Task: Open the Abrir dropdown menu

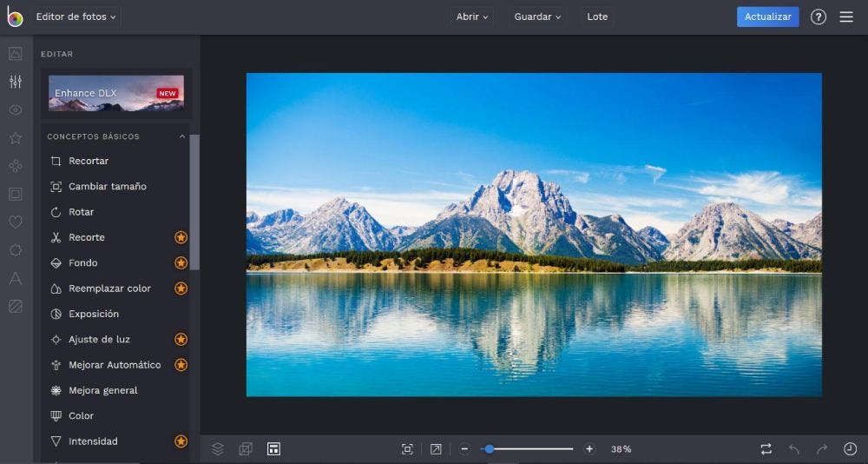Action: coord(472,17)
